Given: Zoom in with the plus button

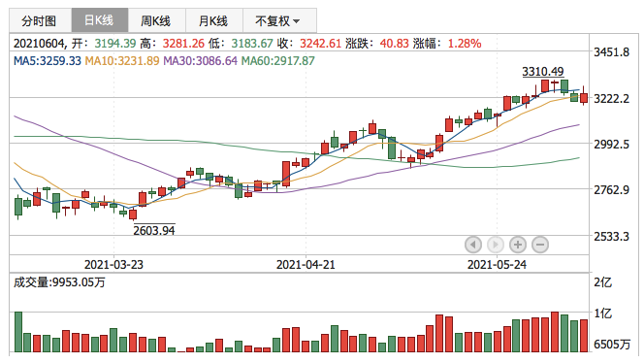Looking at the screenshot, I should click(x=518, y=245).
